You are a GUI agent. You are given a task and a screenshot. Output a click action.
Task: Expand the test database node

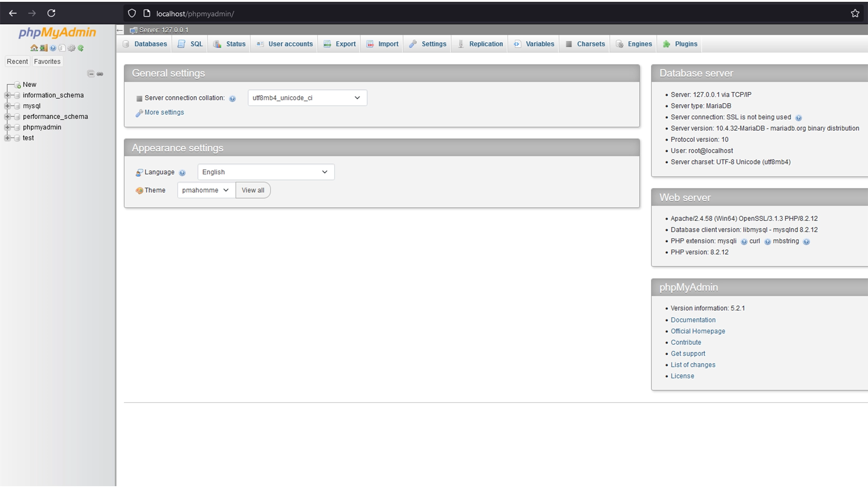pos(7,138)
